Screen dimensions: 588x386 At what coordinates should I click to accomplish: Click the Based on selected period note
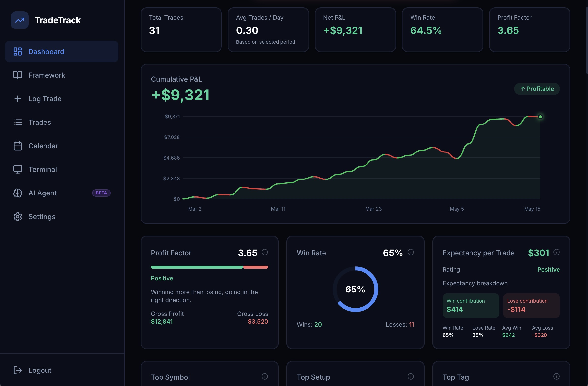click(x=265, y=42)
